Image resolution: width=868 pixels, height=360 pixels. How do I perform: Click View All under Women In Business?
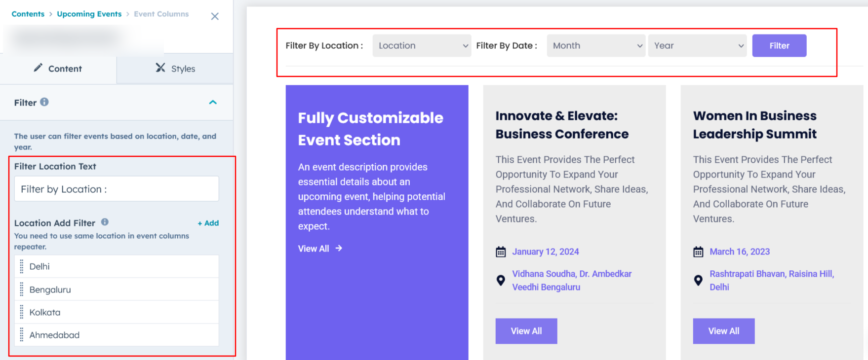pos(723,331)
